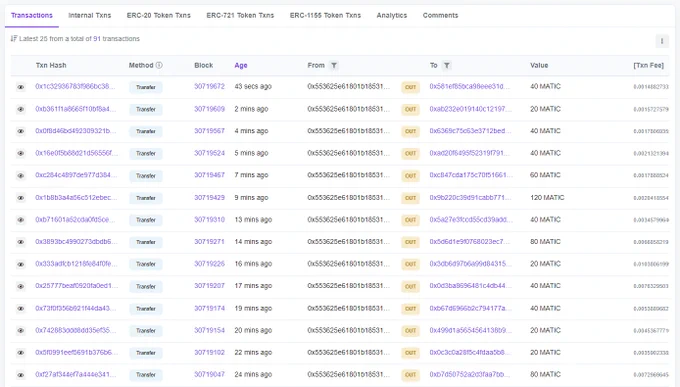The width and height of the screenshot is (680, 387).
Task: Open block 30719226
Action: coord(209,264)
